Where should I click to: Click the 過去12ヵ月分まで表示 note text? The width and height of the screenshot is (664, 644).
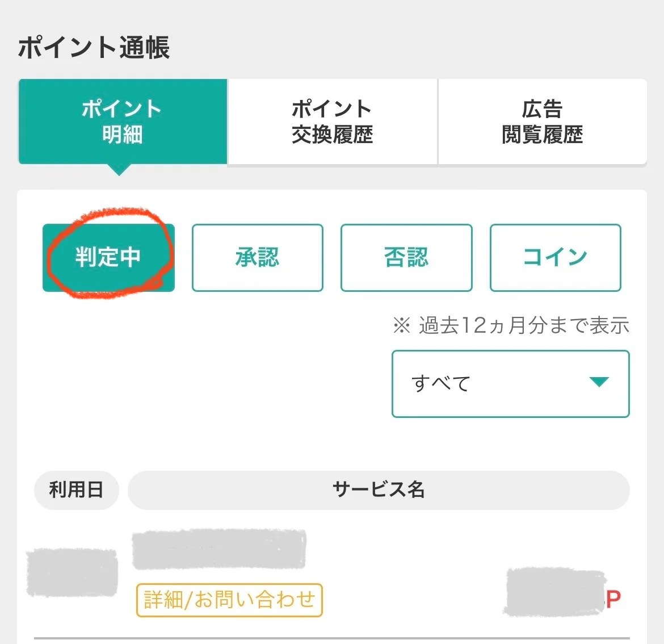[524, 326]
